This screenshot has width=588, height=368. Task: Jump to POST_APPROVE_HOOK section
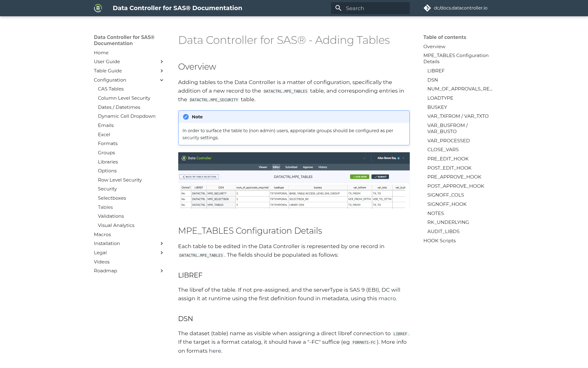[456, 186]
